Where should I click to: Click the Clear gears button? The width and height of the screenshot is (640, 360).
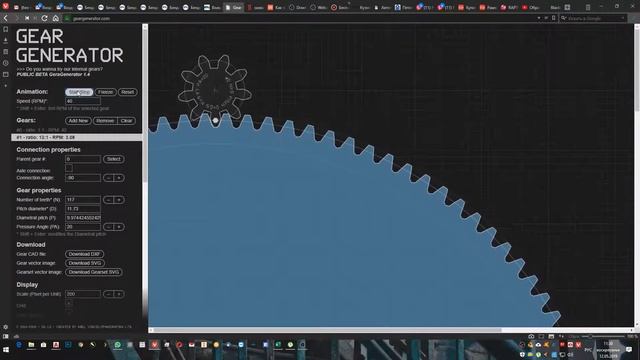pyautogui.click(x=127, y=121)
